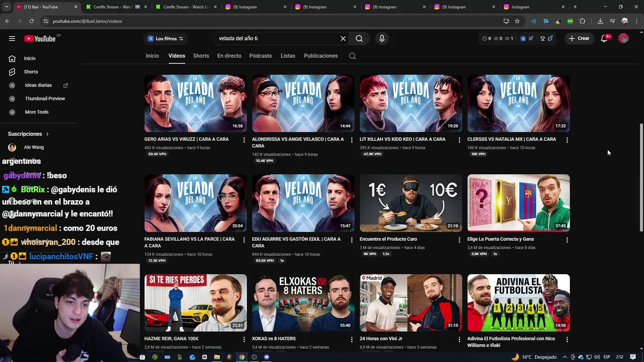Viewport: 644px width, 362px height.
Task: Bookmark the page with the star icon
Action: click(517, 21)
